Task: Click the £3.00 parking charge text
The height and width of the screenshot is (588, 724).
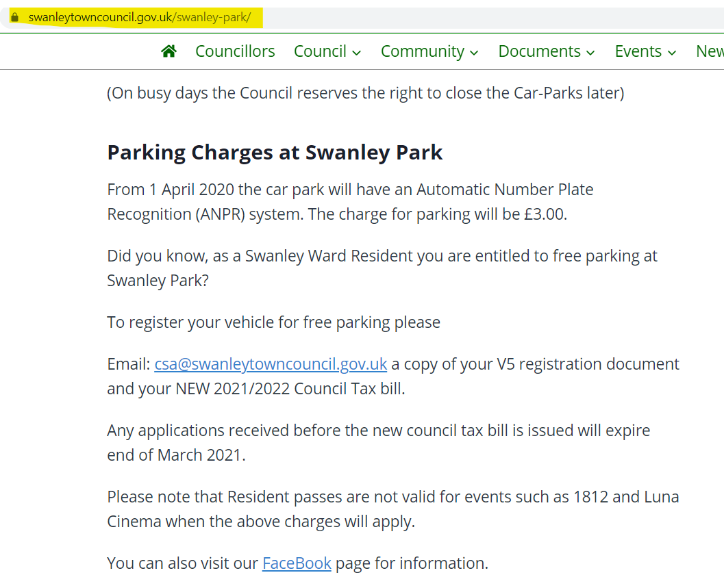Action: [x=545, y=214]
